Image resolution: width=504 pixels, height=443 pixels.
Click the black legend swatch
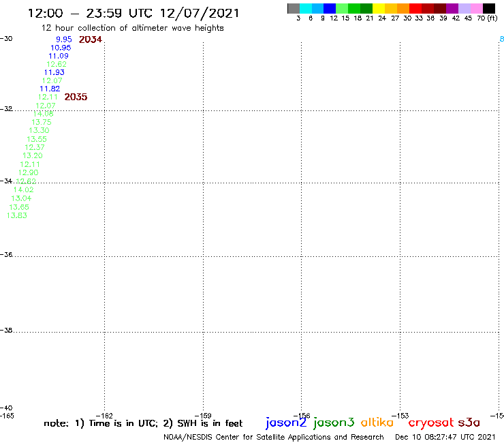point(489,8)
